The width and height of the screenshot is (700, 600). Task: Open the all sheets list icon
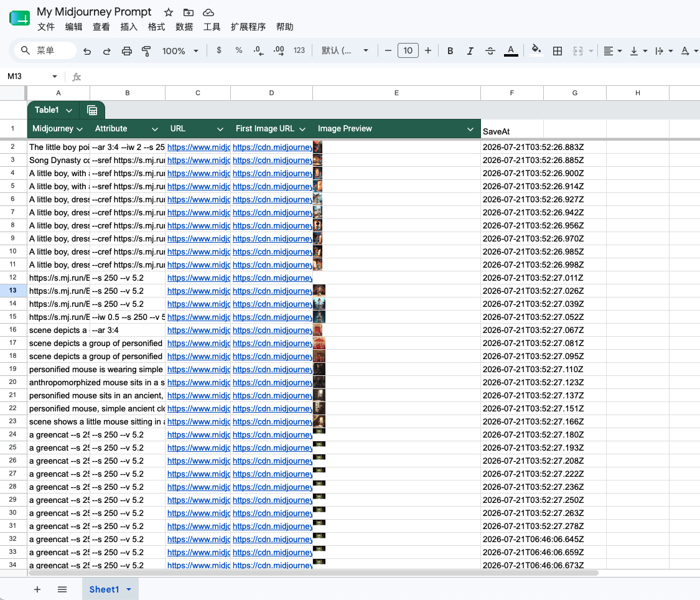62,589
